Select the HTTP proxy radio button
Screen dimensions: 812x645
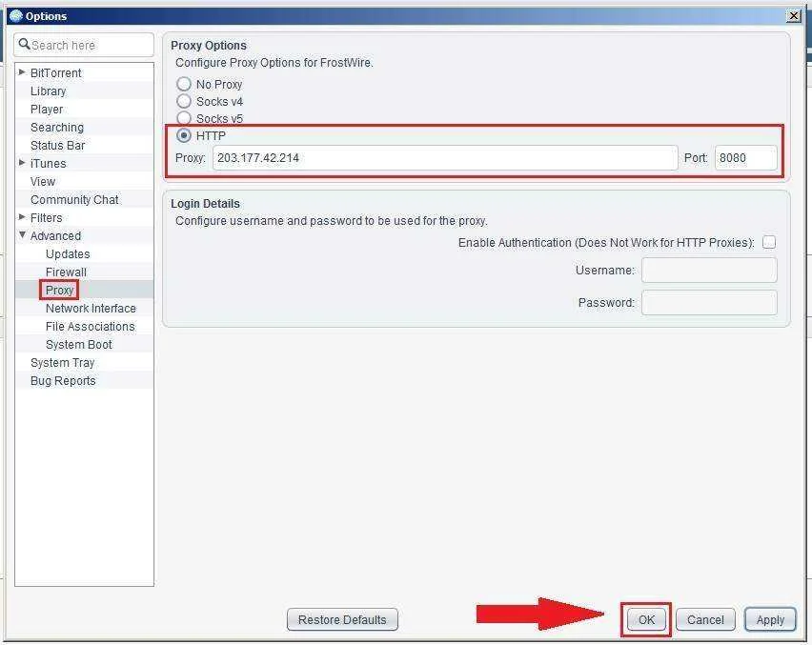[184, 135]
